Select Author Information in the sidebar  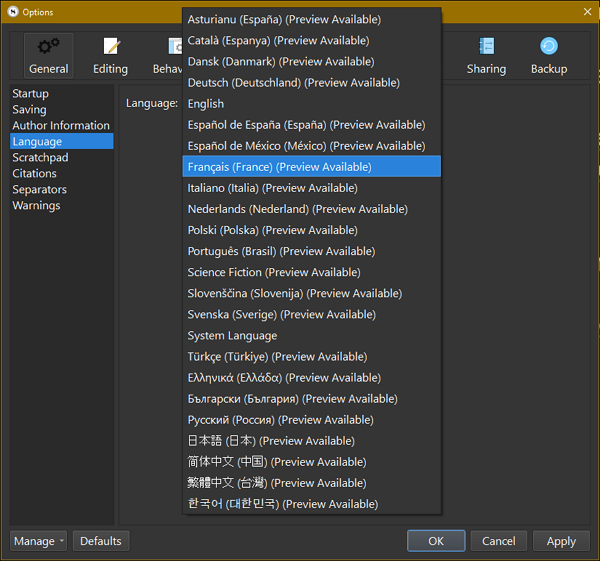[x=62, y=126]
